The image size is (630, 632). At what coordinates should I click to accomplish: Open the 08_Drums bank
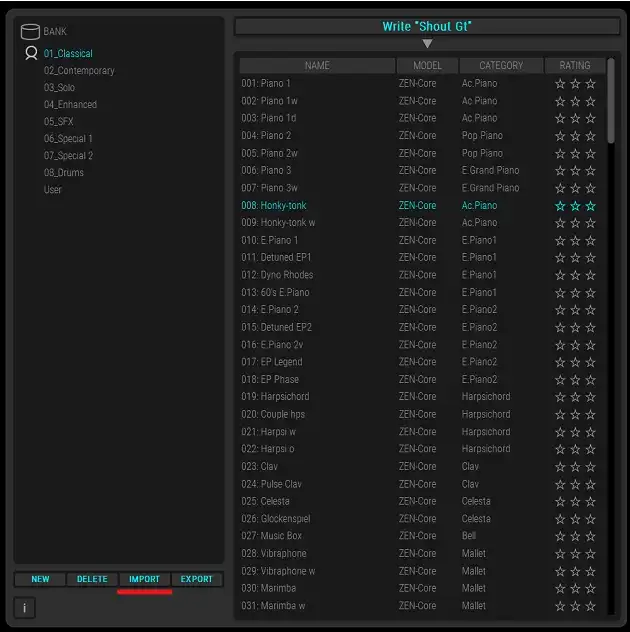(x=63, y=173)
